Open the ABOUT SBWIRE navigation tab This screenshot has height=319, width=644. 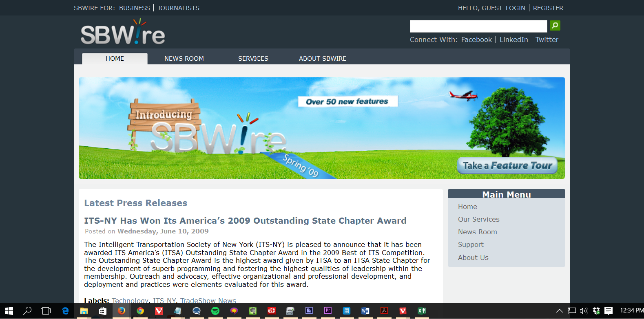tap(323, 59)
